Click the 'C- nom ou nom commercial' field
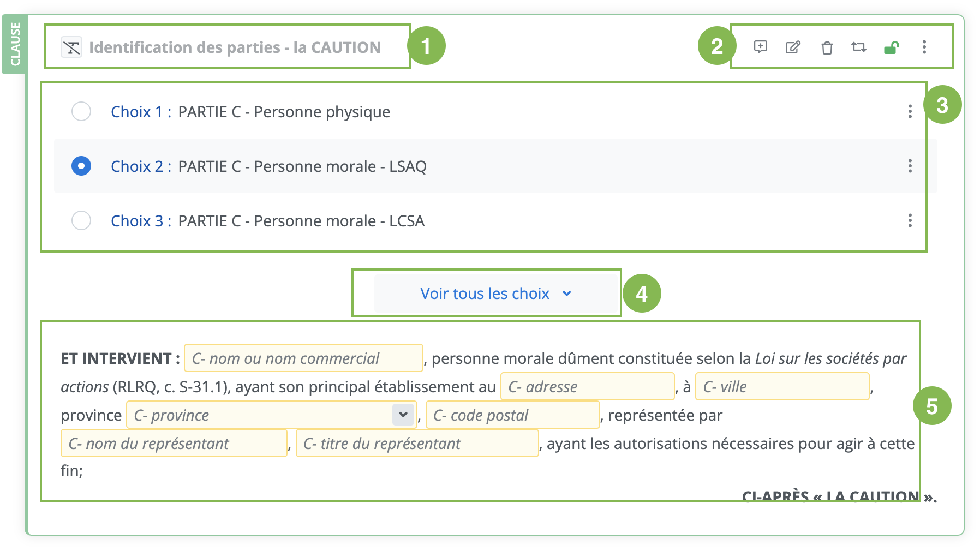Viewport: 980px width, 551px height. tap(303, 358)
